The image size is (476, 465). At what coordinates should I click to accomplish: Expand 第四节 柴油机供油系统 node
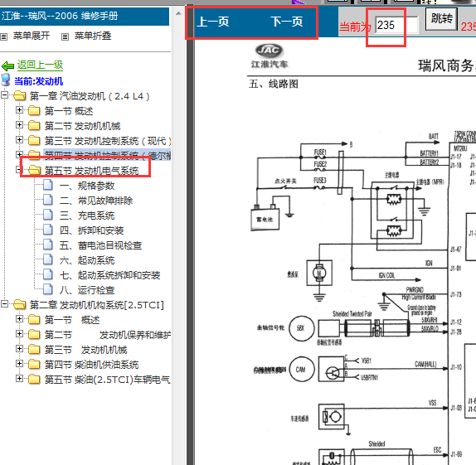19,363
